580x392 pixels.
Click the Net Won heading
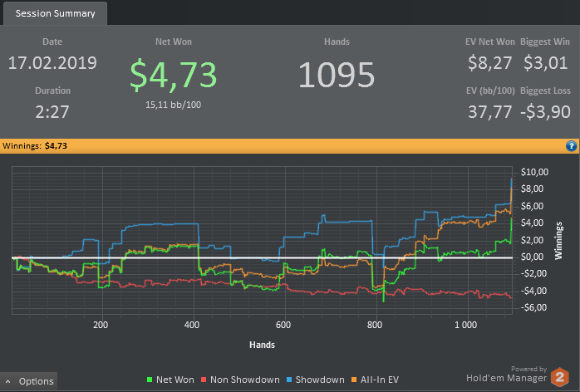point(174,42)
